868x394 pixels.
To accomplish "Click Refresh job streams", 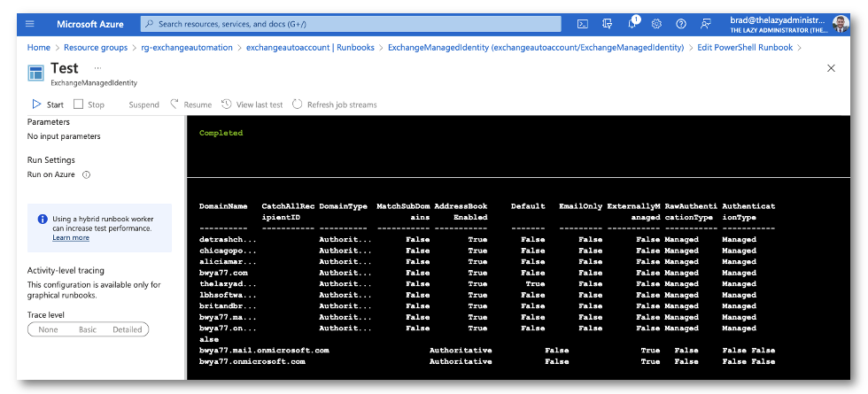I will pyautogui.click(x=335, y=104).
